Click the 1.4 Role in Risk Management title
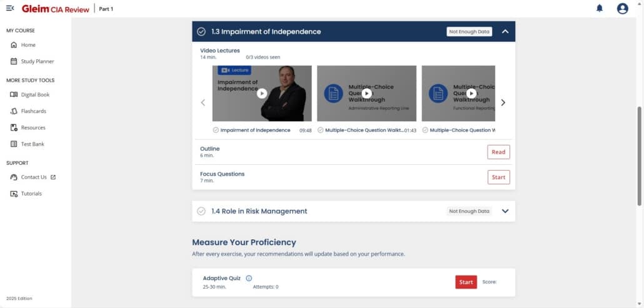Image resolution: width=644 pixels, height=308 pixels. pos(259,211)
